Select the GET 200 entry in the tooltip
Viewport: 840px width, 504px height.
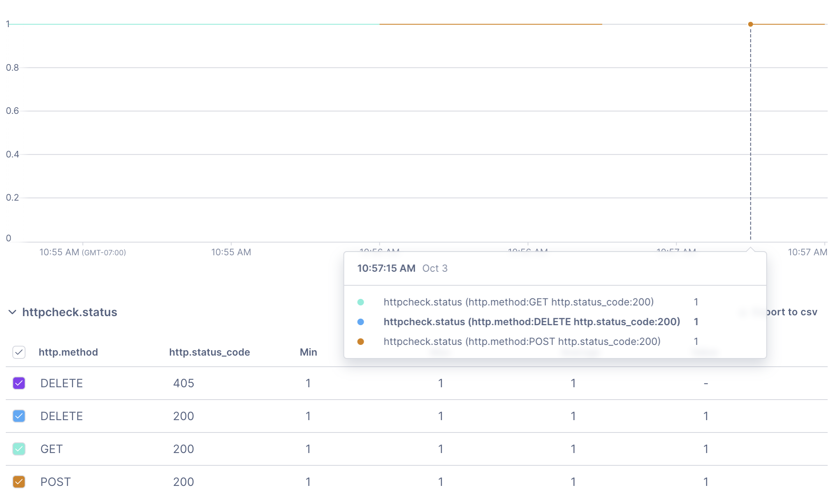(x=518, y=302)
